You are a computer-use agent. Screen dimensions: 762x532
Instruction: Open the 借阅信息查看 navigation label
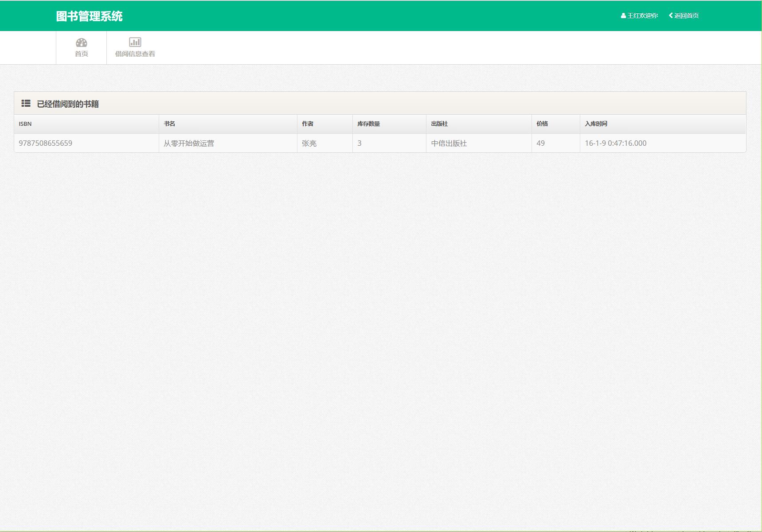point(135,54)
